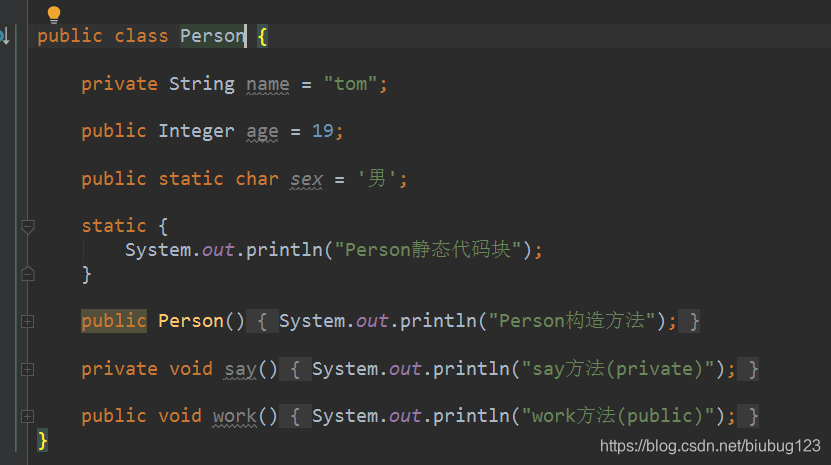Click 'private' keyword of the say method
The height and width of the screenshot is (465, 831).
[x=119, y=369]
